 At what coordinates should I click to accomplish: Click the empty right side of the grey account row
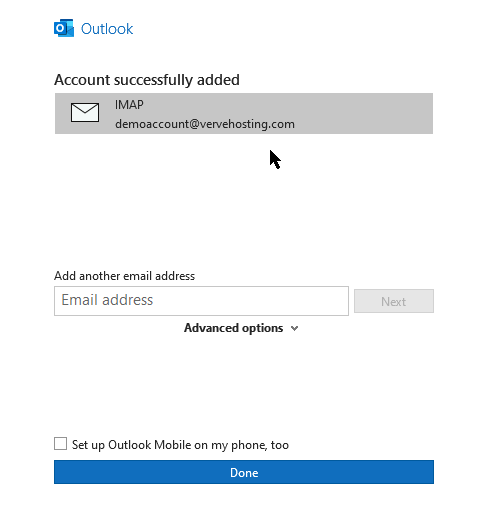coord(365,114)
